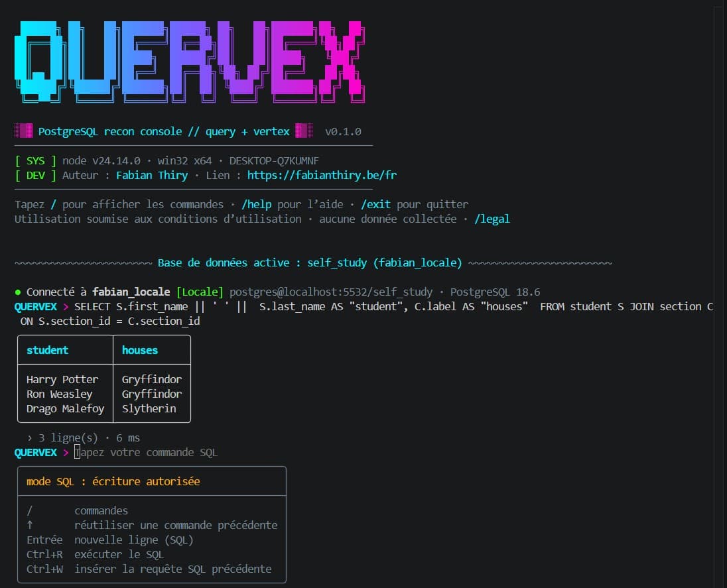The height and width of the screenshot is (588, 727).
Task: Click the /legal command text
Action: 492,219
